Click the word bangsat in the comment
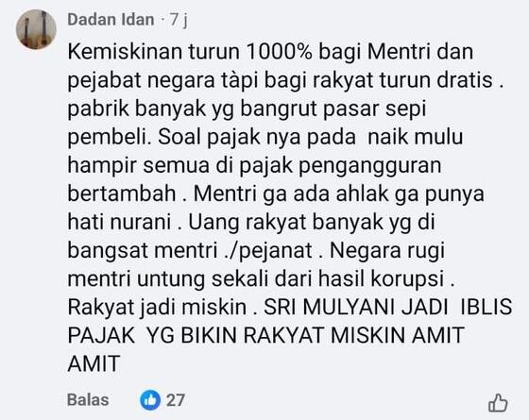The width and height of the screenshot is (529, 420). (108, 251)
